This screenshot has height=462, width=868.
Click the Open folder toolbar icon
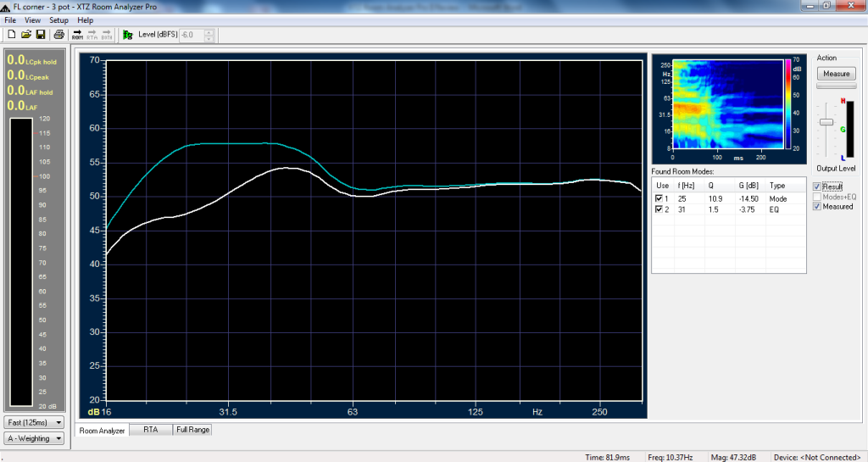pyautogui.click(x=25, y=35)
